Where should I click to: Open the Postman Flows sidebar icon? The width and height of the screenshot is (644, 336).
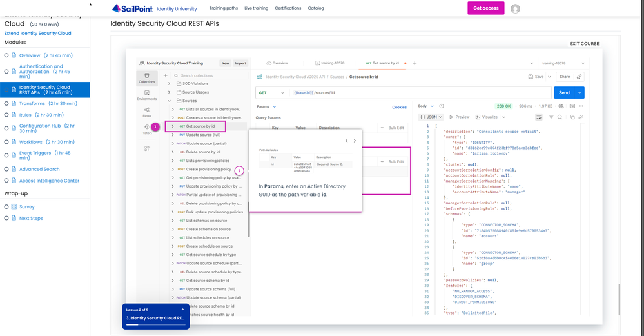point(146,112)
